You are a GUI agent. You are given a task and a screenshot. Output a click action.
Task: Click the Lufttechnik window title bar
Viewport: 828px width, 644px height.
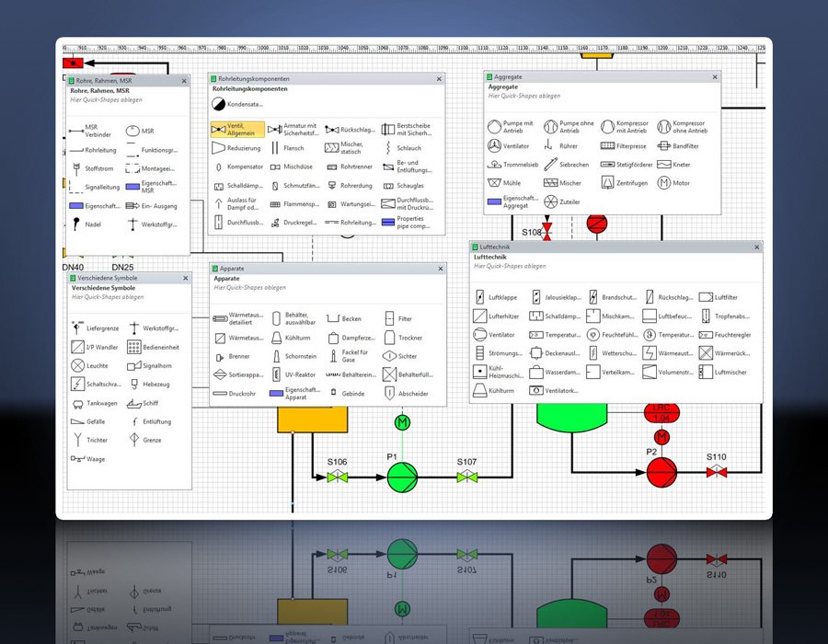pyautogui.click(x=615, y=247)
